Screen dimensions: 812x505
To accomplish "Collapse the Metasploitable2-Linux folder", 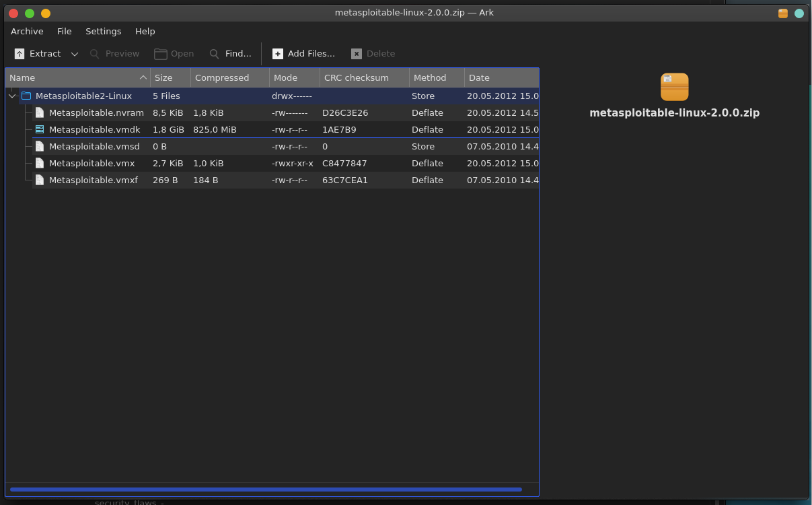I will click(x=12, y=96).
